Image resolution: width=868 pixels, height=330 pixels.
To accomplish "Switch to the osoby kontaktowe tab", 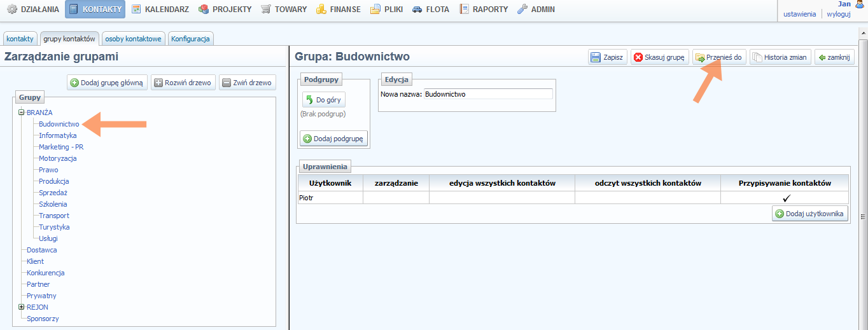I will coord(133,39).
